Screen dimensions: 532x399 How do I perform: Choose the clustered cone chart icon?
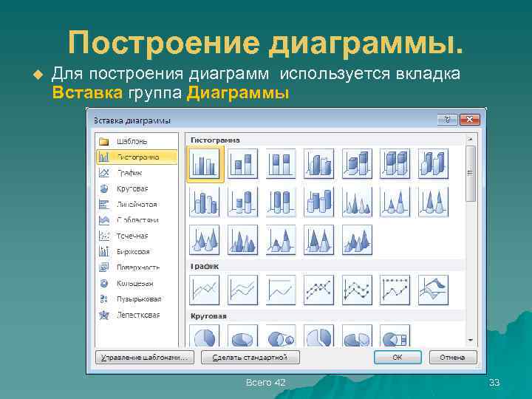[357, 202]
